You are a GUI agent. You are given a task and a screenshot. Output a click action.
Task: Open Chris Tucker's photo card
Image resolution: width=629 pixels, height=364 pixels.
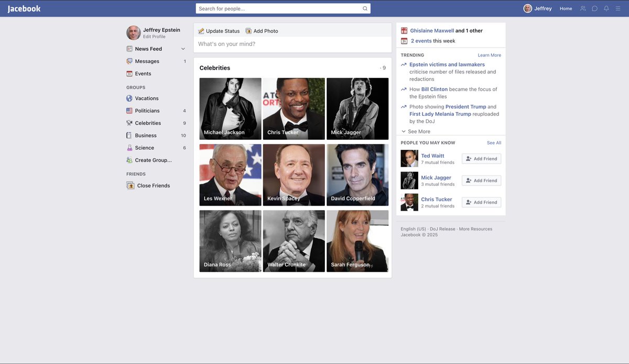coord(294,108)
